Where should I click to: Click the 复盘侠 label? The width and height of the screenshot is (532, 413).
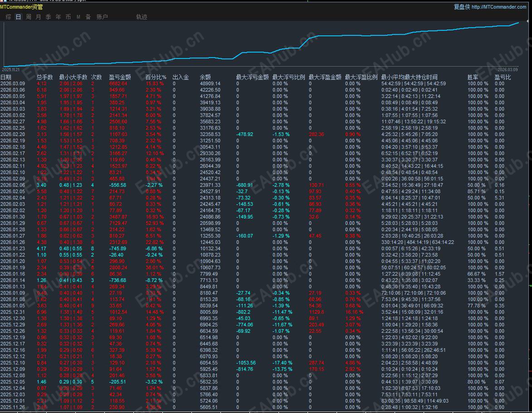(x=462, y=7)
